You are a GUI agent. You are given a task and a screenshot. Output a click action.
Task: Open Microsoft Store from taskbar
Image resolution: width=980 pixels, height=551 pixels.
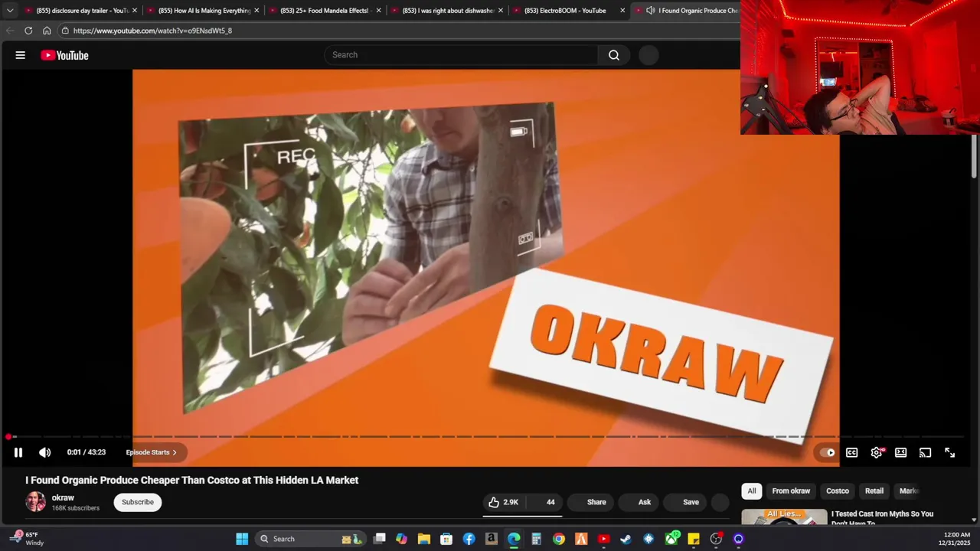tap(446, 539)
